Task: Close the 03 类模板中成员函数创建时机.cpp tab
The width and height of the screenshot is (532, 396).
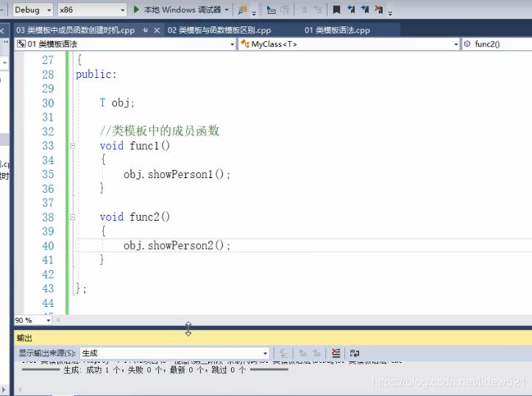Action: pyautogui.click(x=157, y=30)
